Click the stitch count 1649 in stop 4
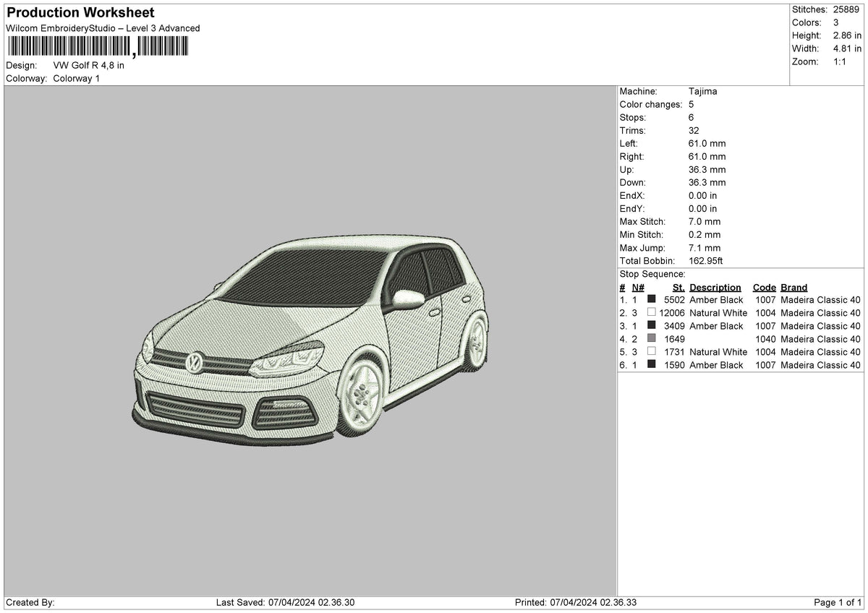This screenshot has height=613, width=868. [674, 339]
